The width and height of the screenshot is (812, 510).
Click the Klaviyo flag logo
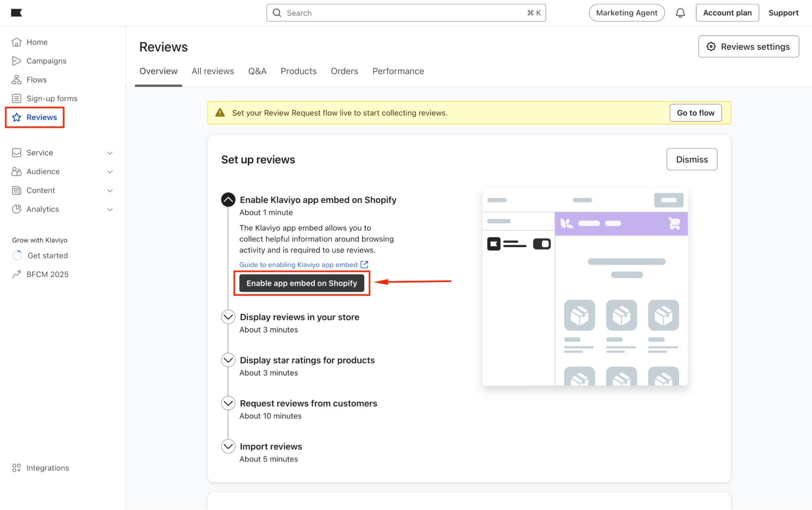pos(16,13)
